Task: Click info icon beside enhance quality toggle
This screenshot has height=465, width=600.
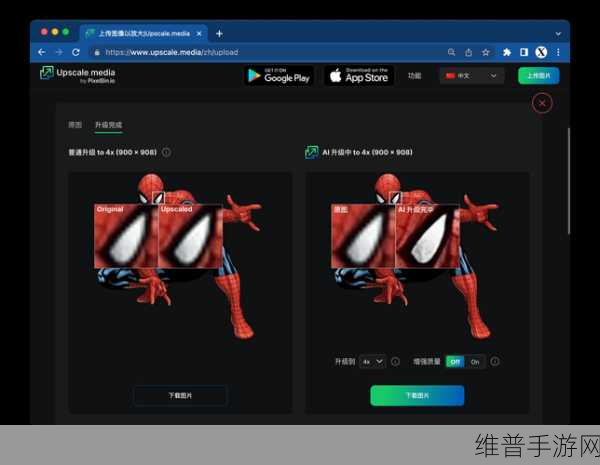Action: click(x=495, y=361)
